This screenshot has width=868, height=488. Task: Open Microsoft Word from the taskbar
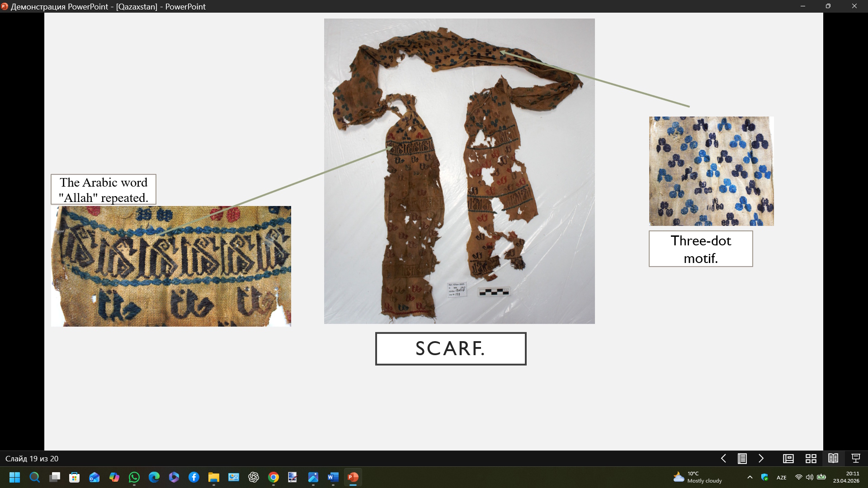[333, 477]
